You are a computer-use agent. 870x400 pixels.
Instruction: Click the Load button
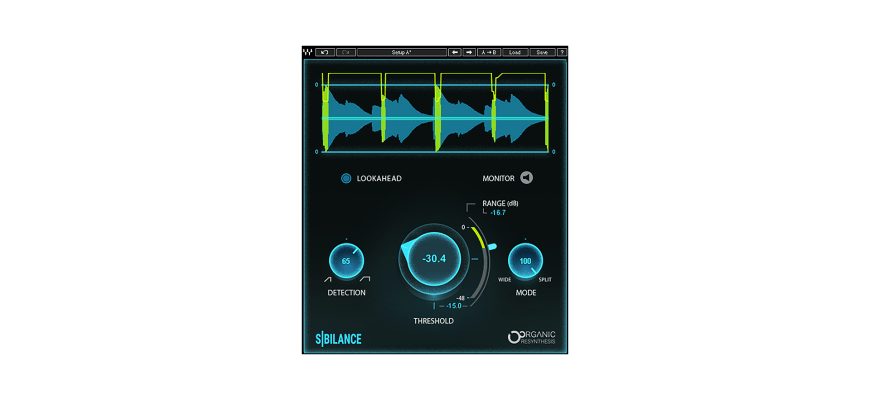515,52
